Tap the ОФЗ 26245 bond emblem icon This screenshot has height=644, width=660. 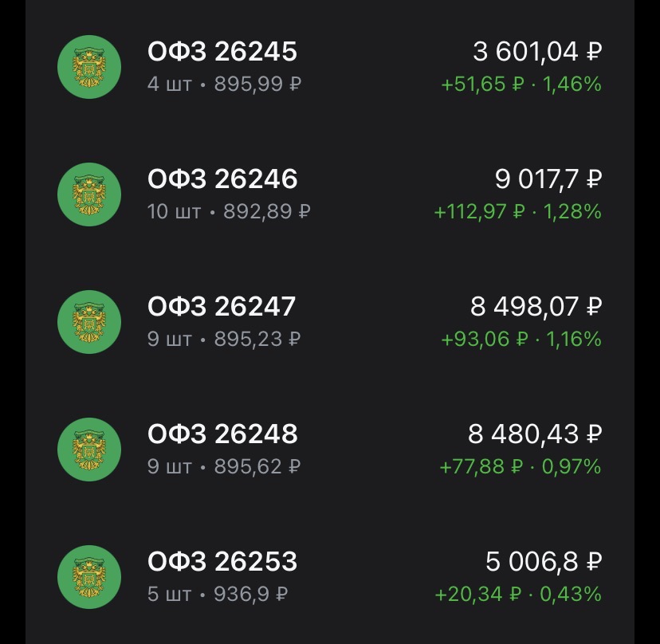[x=89, y=67]
